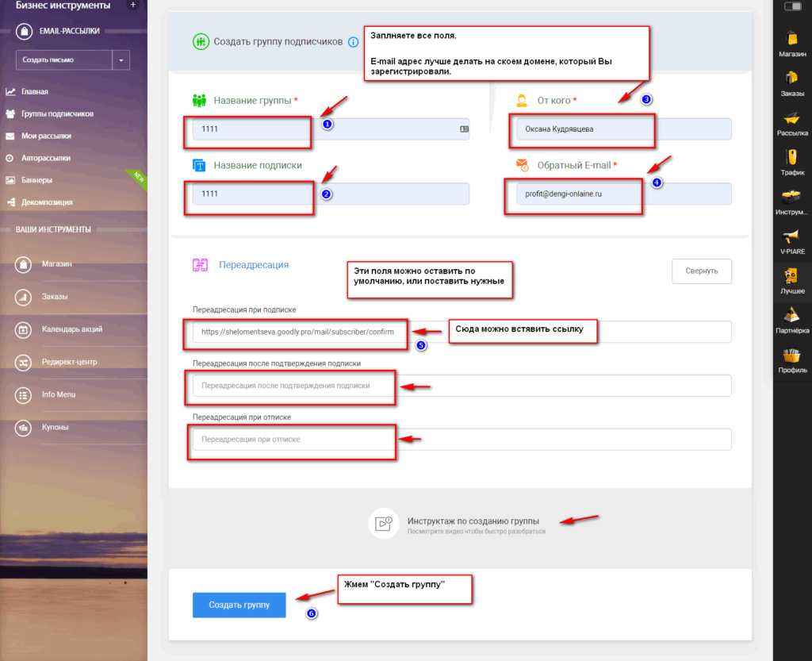The width and height of the screenshot is (812, 661).
Task: Open the Инструктаж по созданию группы link
Action: click(473, 521)
